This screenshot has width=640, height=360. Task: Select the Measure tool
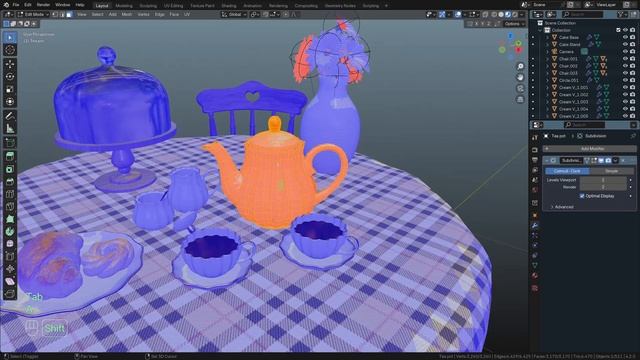point(10,129)
